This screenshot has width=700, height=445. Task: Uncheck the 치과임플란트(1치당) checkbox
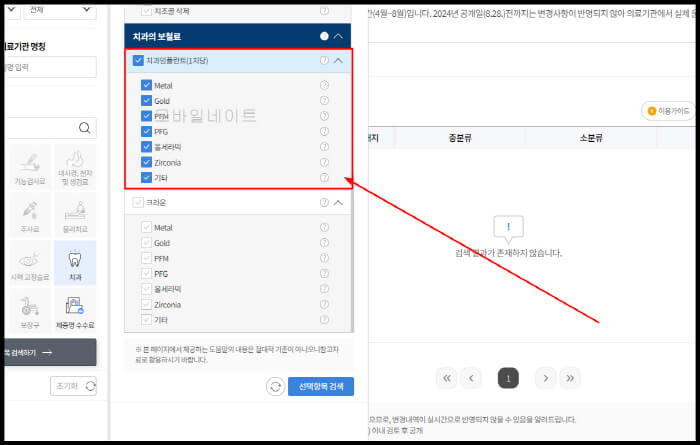138,60
